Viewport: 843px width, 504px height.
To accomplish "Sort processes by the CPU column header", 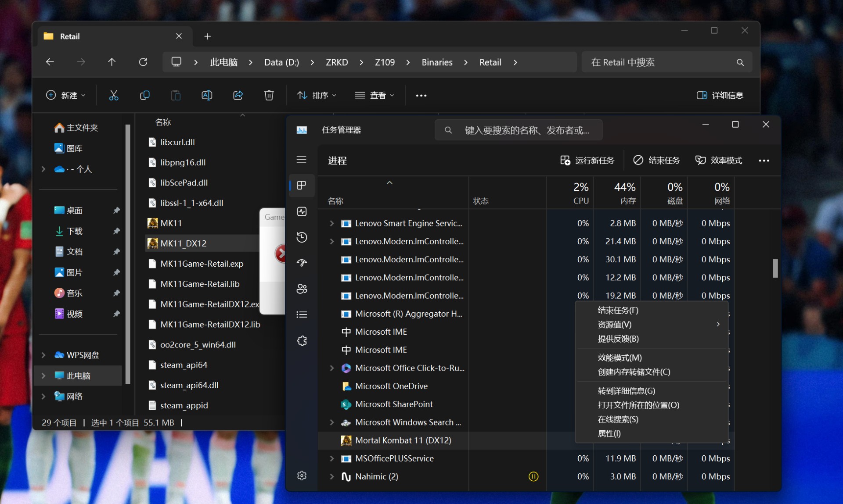I will 570,193.
